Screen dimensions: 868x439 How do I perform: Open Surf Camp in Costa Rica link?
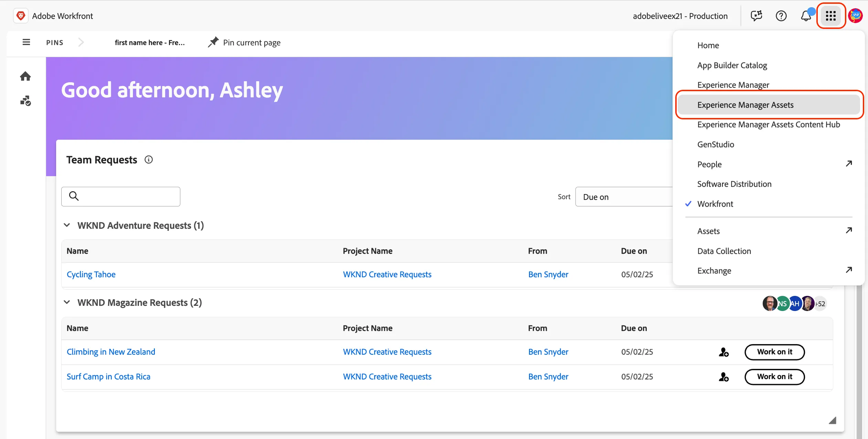tap(108, 377)
